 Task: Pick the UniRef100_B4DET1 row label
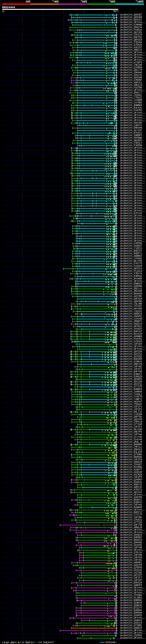[x=131, y=253]
